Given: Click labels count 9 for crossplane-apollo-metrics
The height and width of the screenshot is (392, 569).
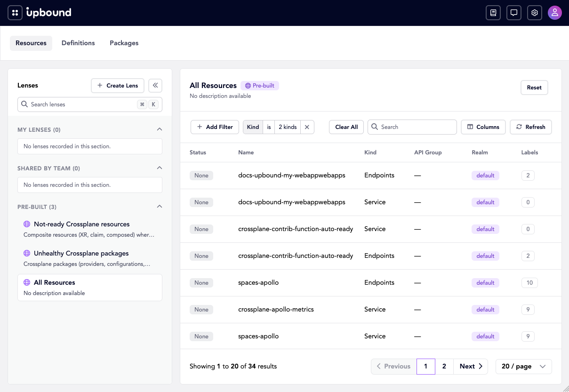Looking at the screenshot, I should (x=528, y=310).
